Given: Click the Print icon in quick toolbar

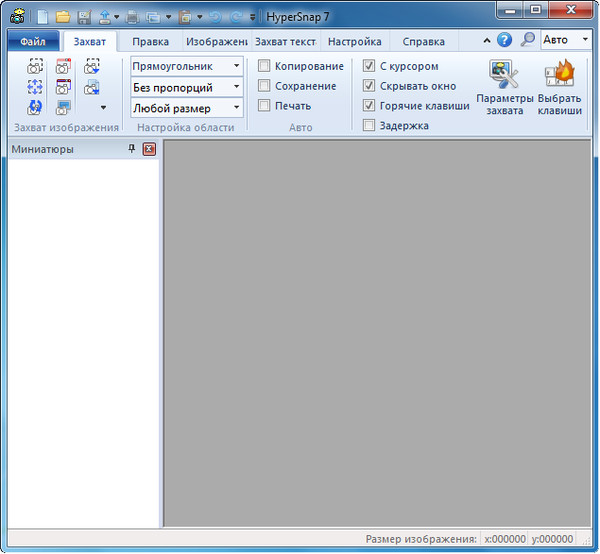Looking at the screenshot, I should point(132,17).
